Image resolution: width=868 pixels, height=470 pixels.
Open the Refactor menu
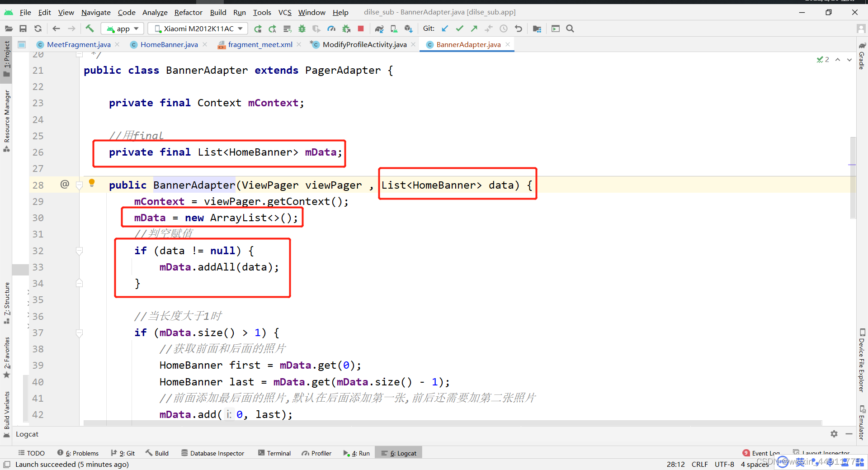(188, 12)
